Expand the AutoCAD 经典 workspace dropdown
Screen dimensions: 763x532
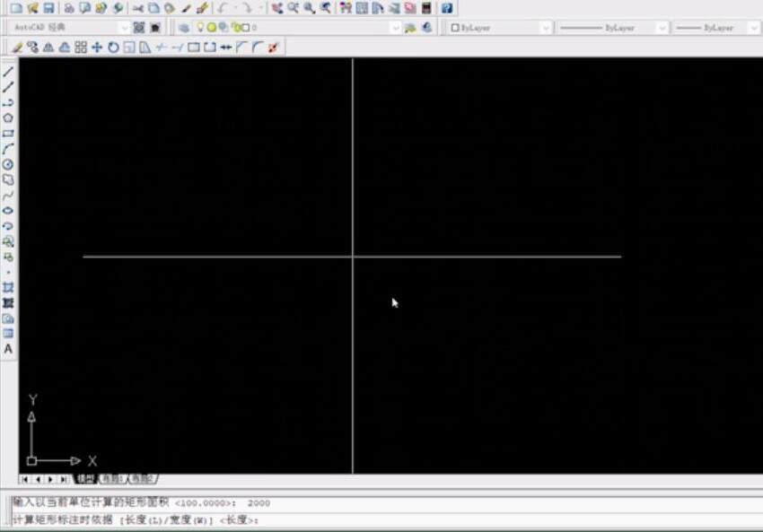click(124, 28)
